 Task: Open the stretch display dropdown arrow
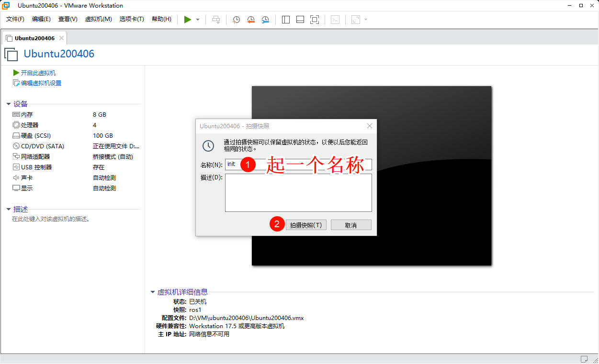click(366, 20)
